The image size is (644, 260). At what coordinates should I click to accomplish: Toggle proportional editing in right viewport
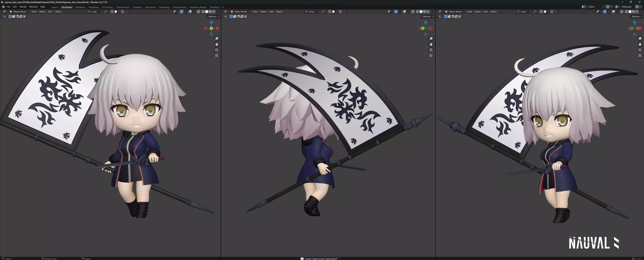point(552,12)
